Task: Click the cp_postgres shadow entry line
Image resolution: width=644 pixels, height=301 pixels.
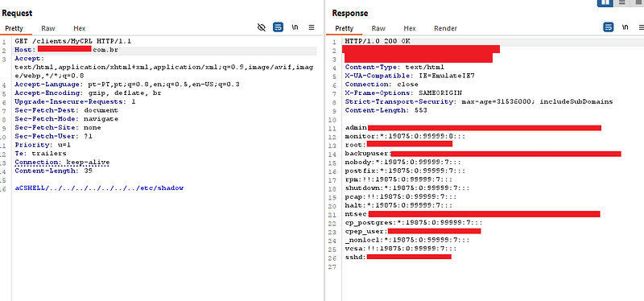Action: 414,222
